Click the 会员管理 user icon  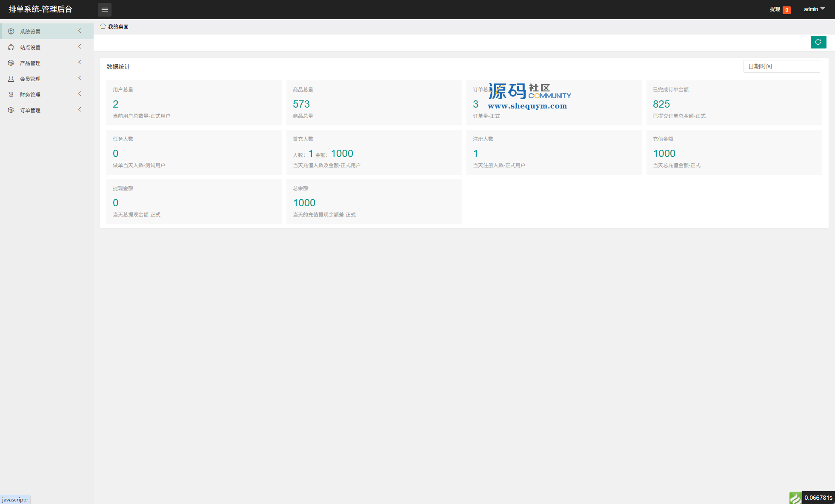[11, 79]
